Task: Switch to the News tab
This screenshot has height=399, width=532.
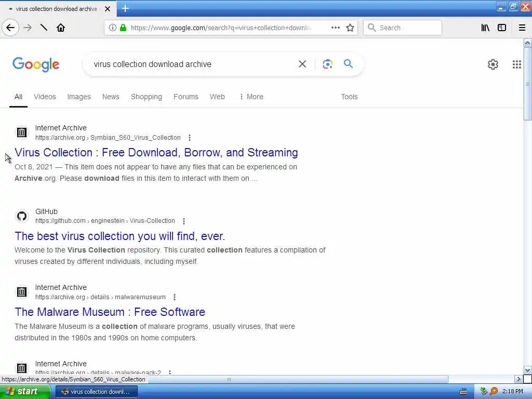Action: click(x=111, y=97)
